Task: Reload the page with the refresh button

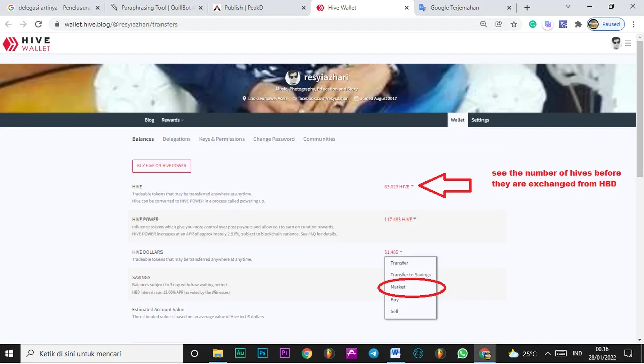Action: pos(38,24)
